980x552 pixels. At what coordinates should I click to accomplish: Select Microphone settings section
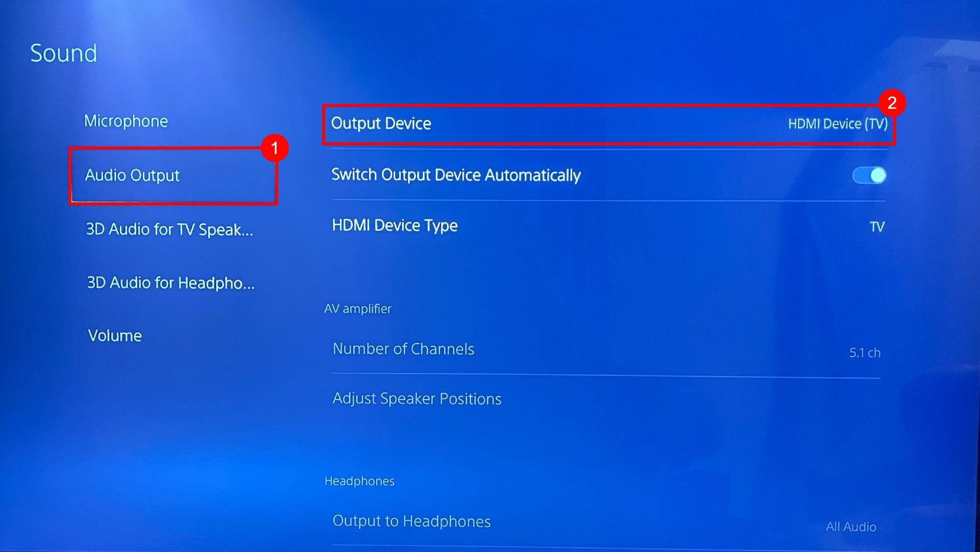click(x=125, y=121)
